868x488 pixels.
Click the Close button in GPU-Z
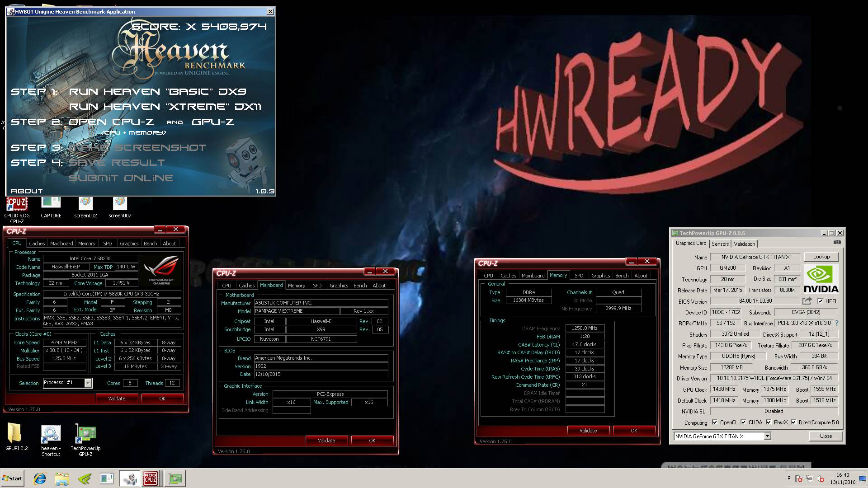826,436
